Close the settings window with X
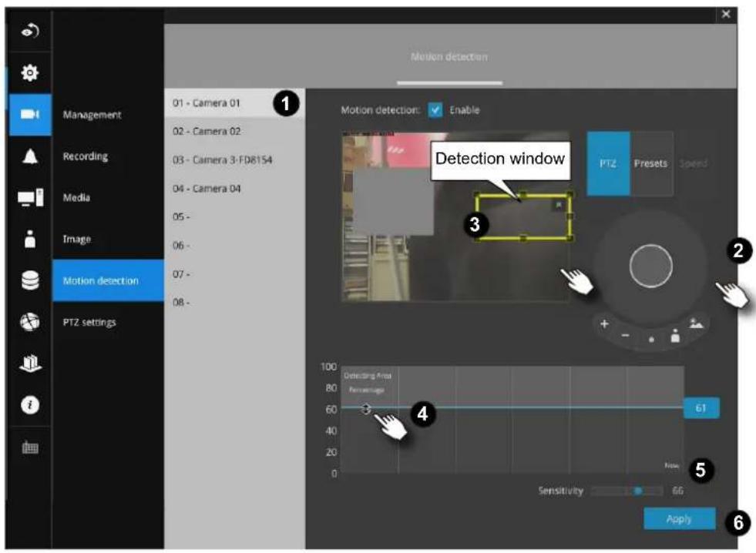The height and width of the screenshot is (553, 756). tap(726, 15)
